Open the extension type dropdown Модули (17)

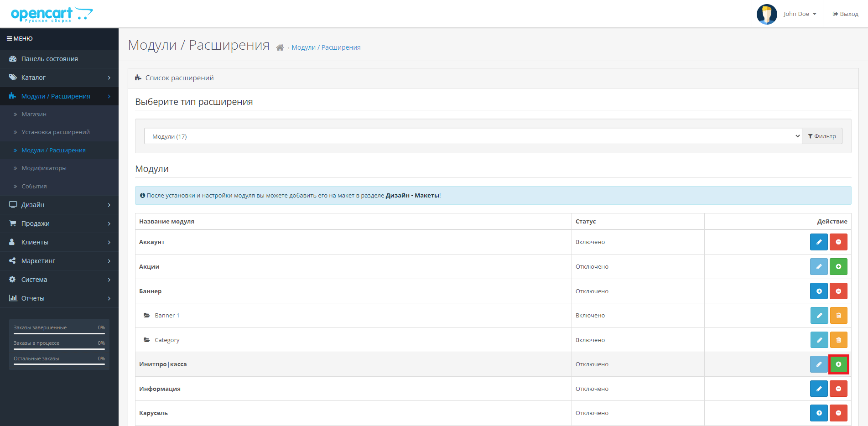tap(473, 136)
